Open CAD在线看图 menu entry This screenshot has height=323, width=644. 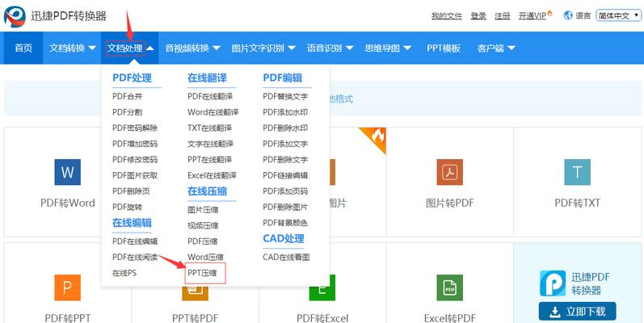tap(286, 258)
